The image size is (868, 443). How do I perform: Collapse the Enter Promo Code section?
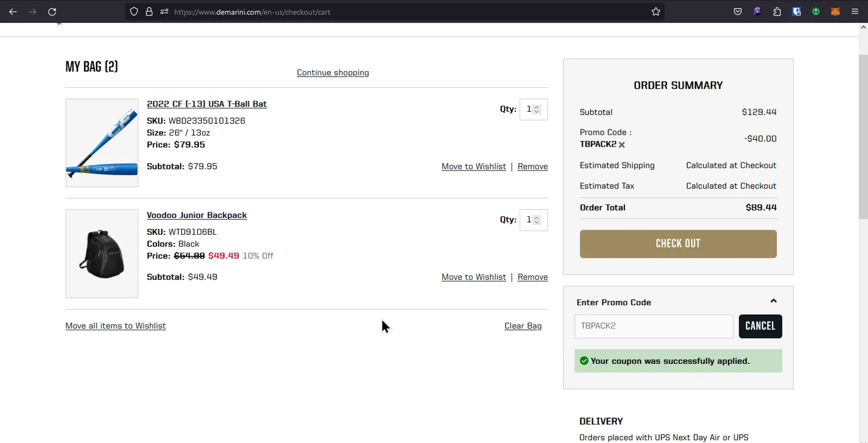point(773,301)
